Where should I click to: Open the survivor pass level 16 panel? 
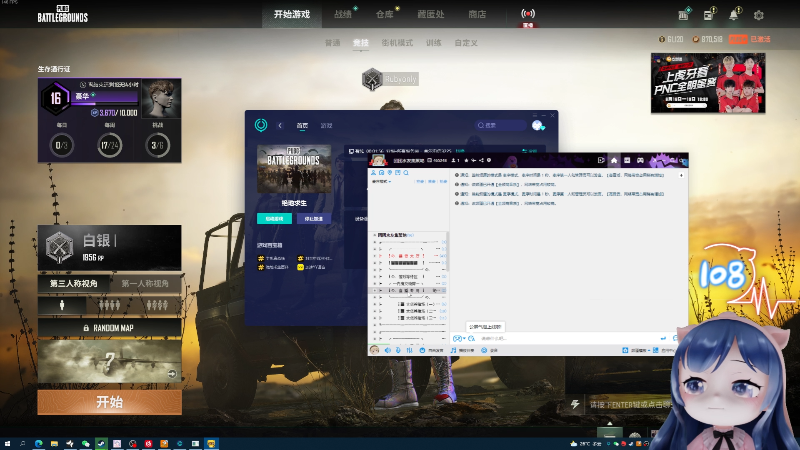point(109,120)
